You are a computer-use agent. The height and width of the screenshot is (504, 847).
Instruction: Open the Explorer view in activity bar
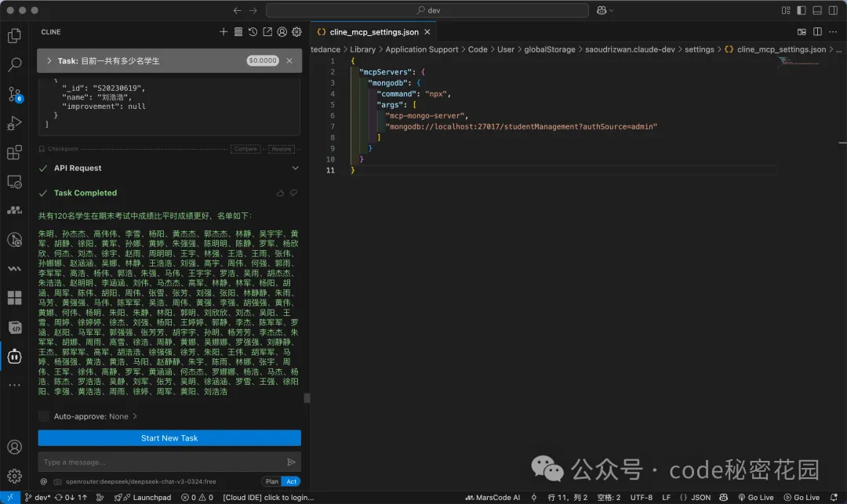15,35
